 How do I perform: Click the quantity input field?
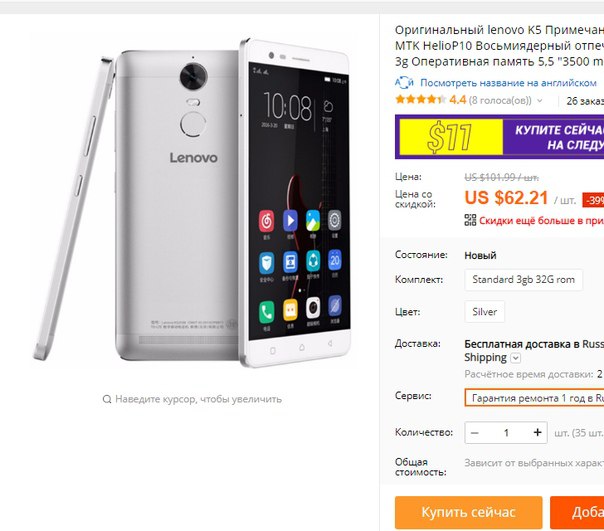(x=506, y=432)
